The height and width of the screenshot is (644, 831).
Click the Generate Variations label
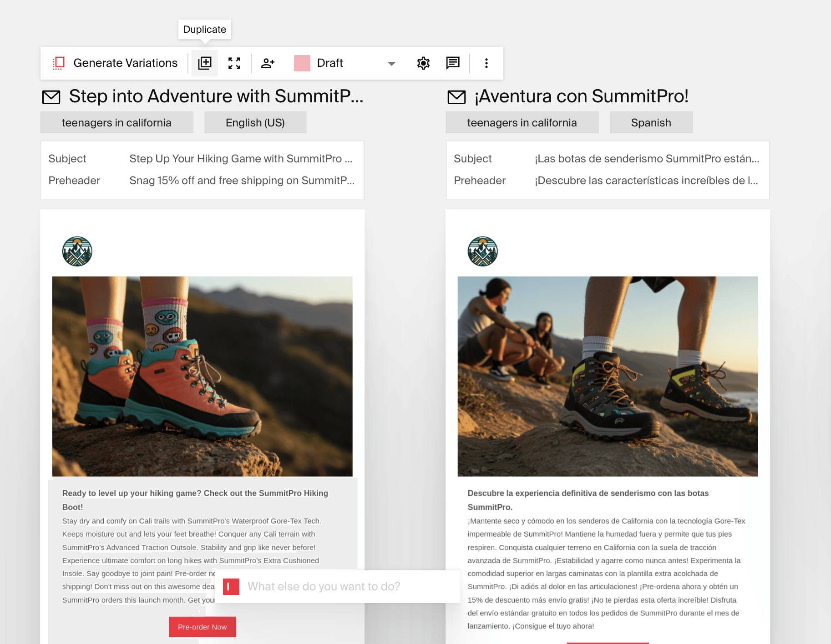[126, 63]
